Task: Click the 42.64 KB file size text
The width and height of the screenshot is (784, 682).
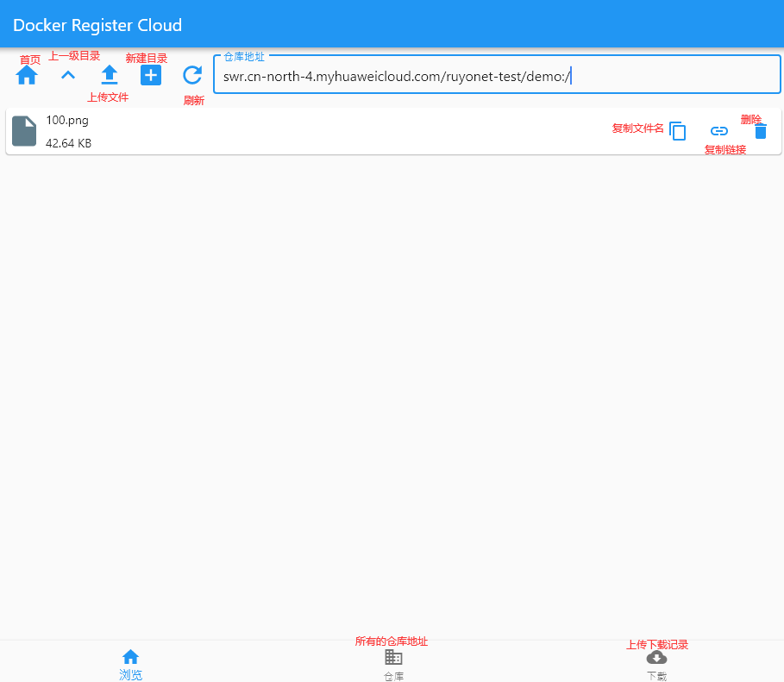Action: (x=68, y=143)
